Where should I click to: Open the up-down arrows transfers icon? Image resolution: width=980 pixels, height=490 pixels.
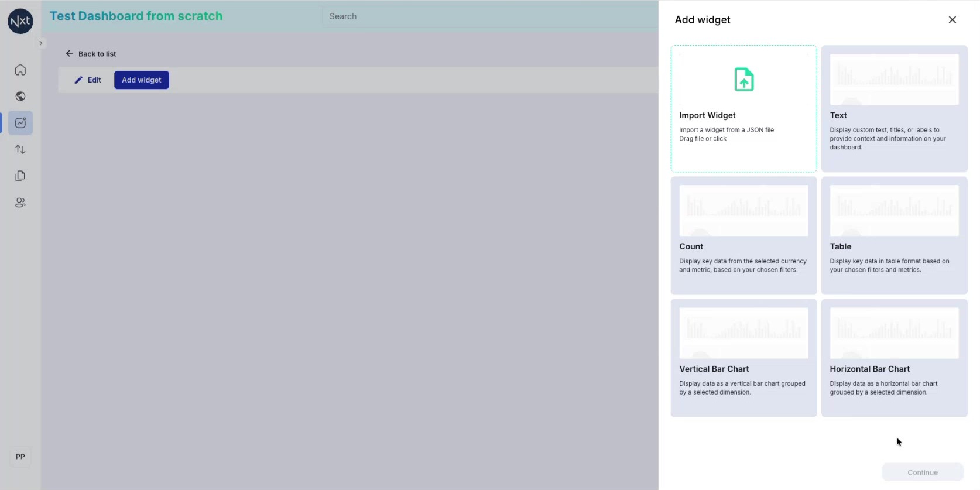click(x=20, y=149)
